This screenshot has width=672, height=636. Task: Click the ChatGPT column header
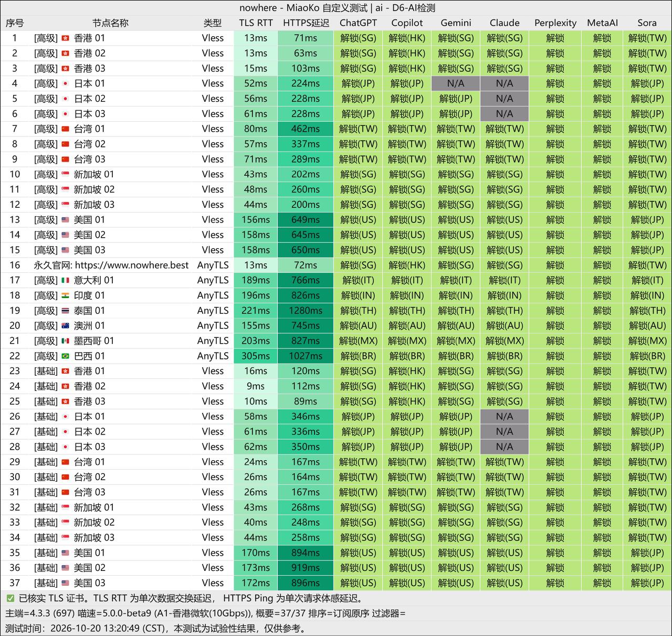point(358,23)
